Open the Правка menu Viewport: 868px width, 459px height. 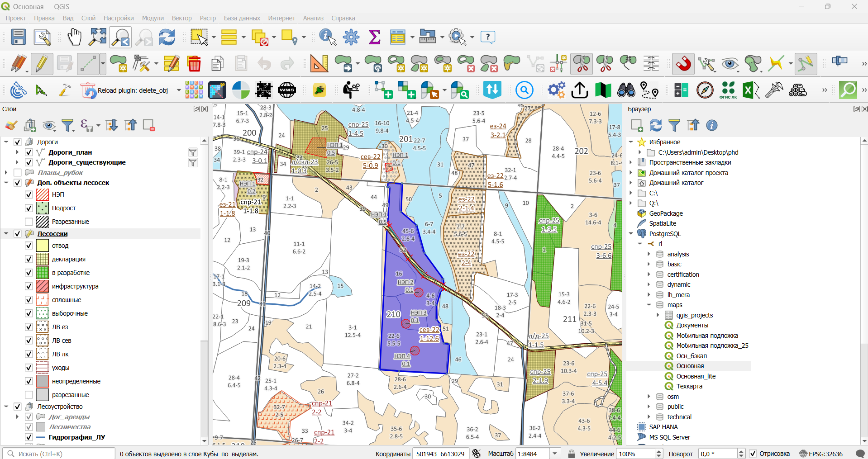tap(44, 18)
